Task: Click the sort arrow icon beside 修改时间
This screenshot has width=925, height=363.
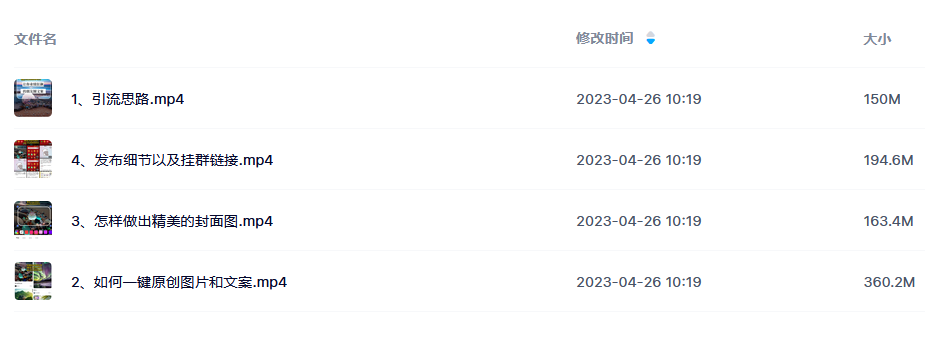Action: [x=651, y=38]
